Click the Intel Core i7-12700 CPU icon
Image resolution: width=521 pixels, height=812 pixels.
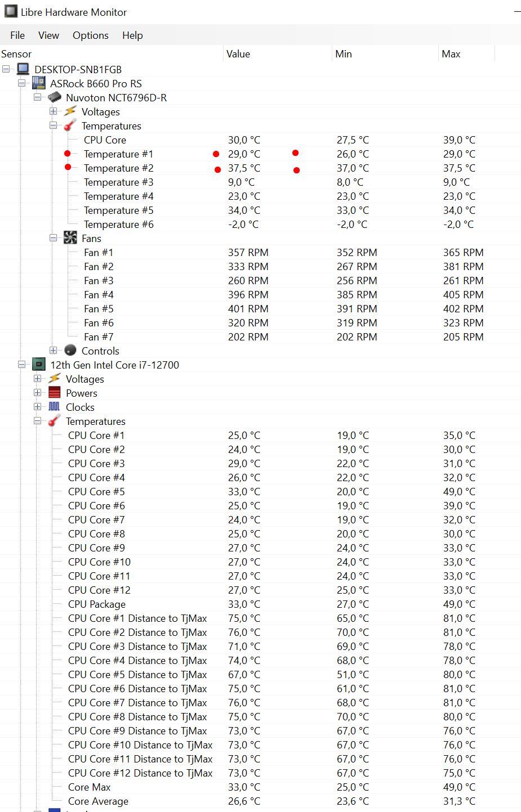(39, 365)
